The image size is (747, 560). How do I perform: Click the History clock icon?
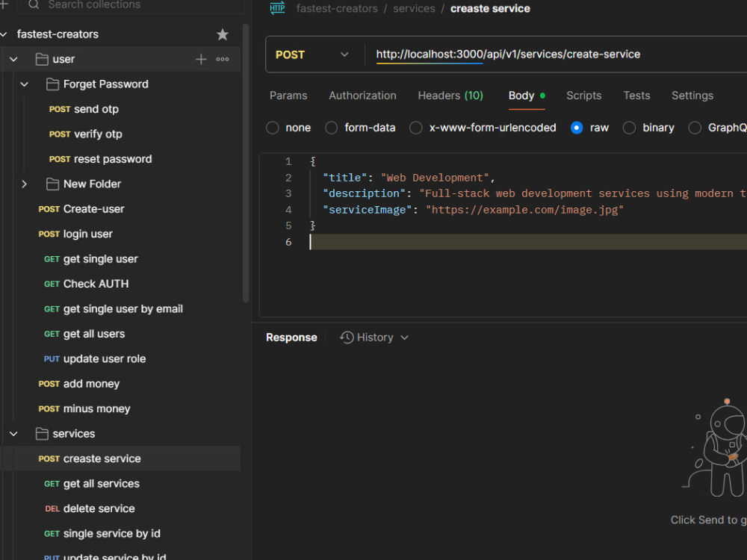tap(347, 337)
